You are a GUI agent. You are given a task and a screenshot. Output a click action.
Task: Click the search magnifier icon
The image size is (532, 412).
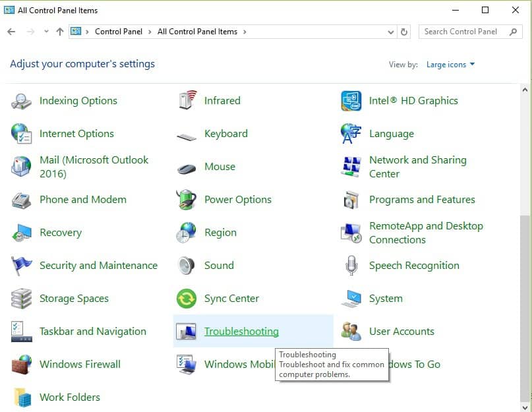click(514, 32)
